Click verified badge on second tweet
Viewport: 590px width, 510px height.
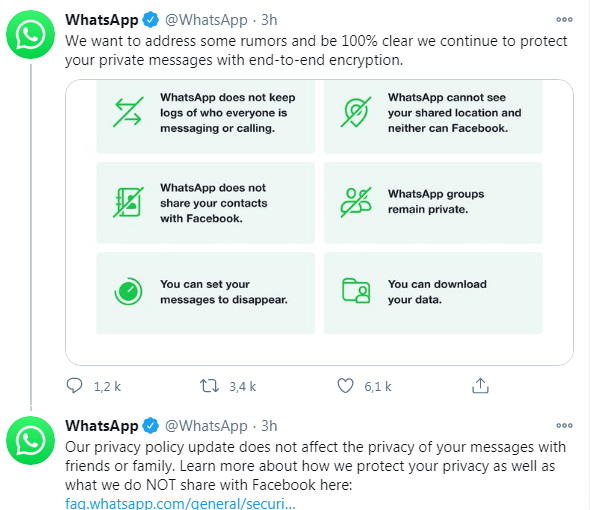point(151,426)
